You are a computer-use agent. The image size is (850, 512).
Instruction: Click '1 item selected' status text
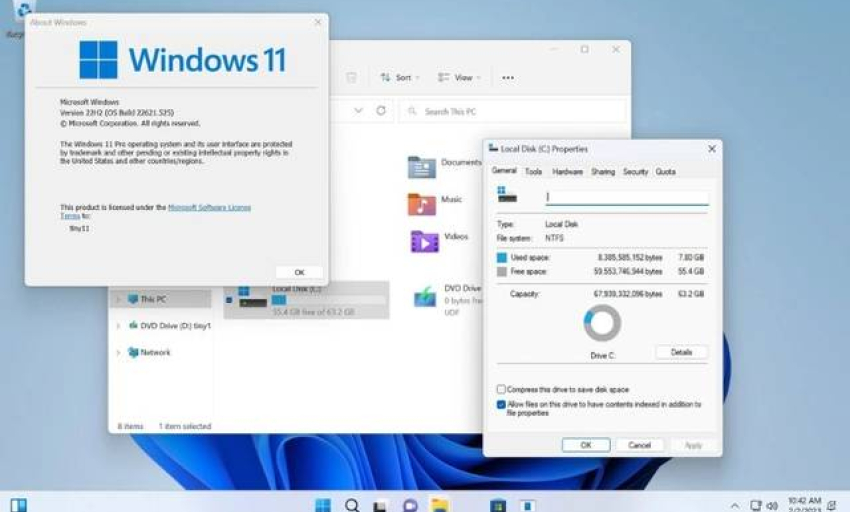pos(185,426)
